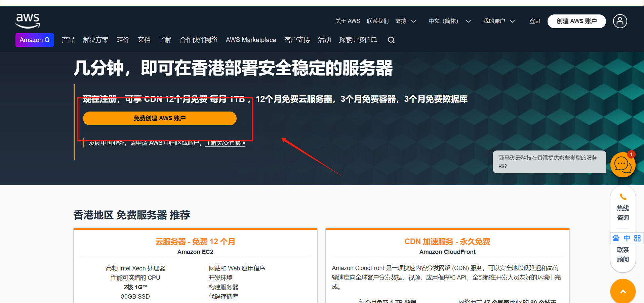
Task: Open the Amazon Q menu item
Action: [35, 40]
